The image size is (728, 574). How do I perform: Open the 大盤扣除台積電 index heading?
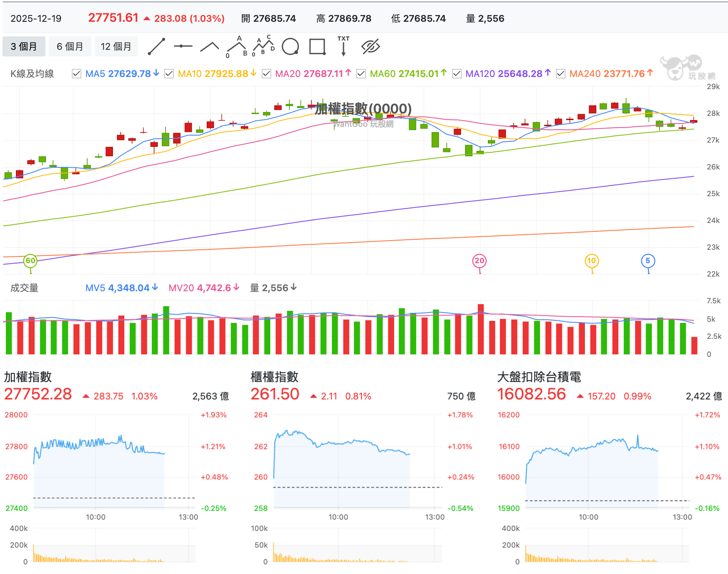point(539,377)
